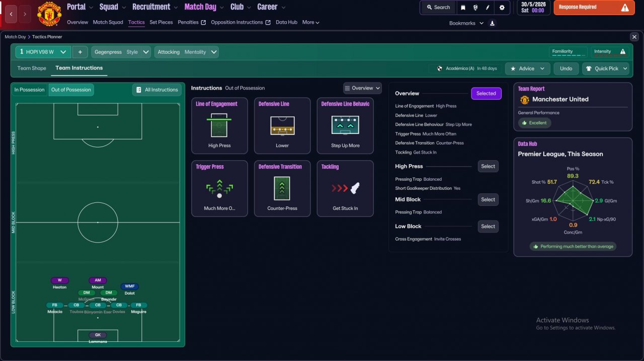This screenshot has width=644, height=361.
Task: Toggle the Selected overview filter
Action: [486, 93]
